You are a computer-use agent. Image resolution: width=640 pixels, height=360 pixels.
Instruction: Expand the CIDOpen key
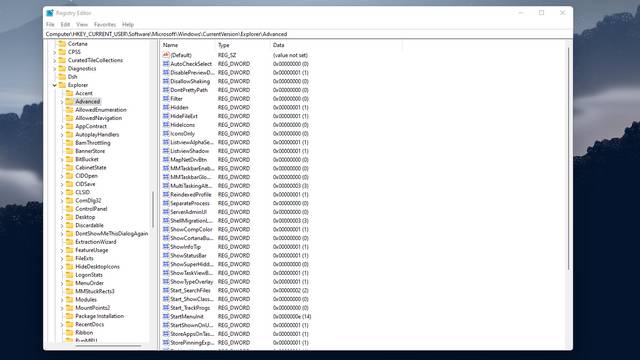[62, 176]
